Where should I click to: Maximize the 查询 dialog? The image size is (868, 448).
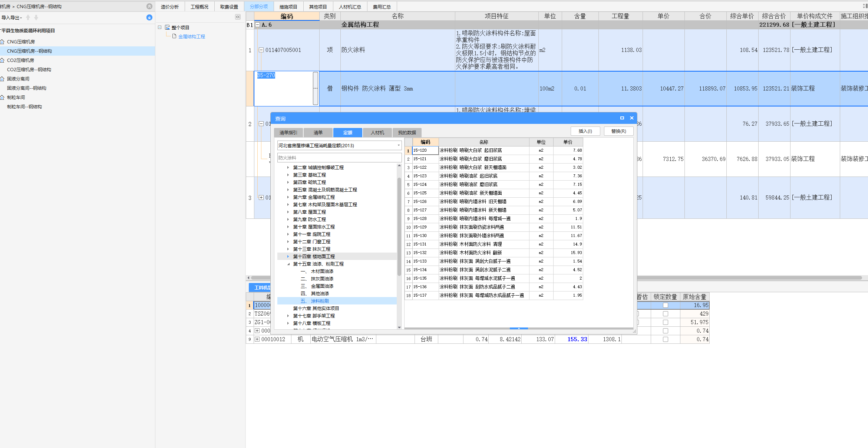622,118
